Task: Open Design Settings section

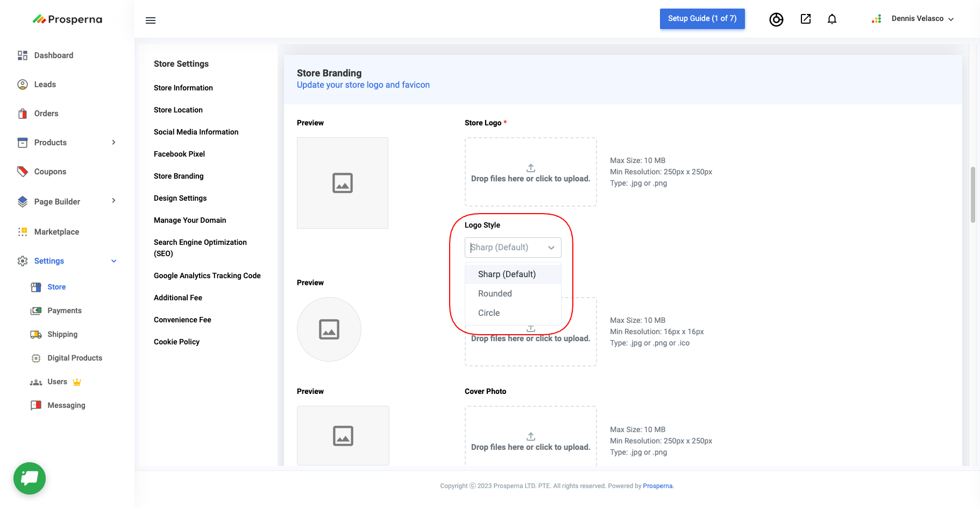Action: point(180,198)
